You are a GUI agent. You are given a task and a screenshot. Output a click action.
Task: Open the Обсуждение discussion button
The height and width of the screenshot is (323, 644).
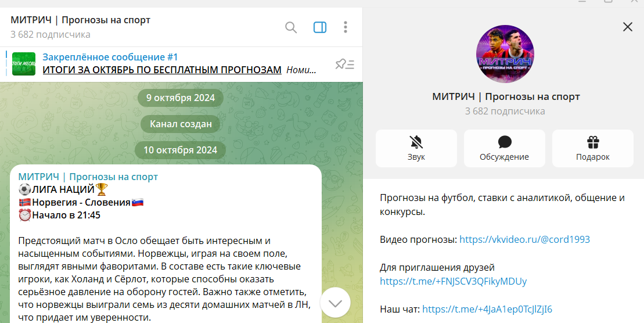pos(504,148)
